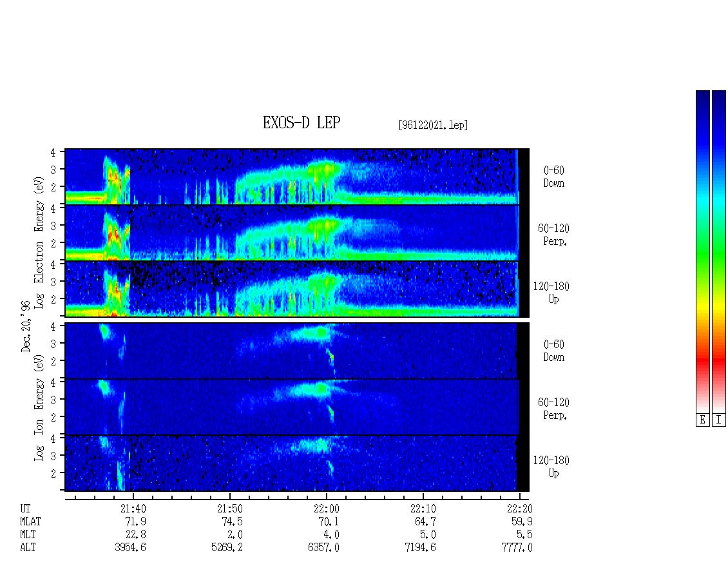
Task: Click the ALT value 7194.6
Action: pos(420,548)
